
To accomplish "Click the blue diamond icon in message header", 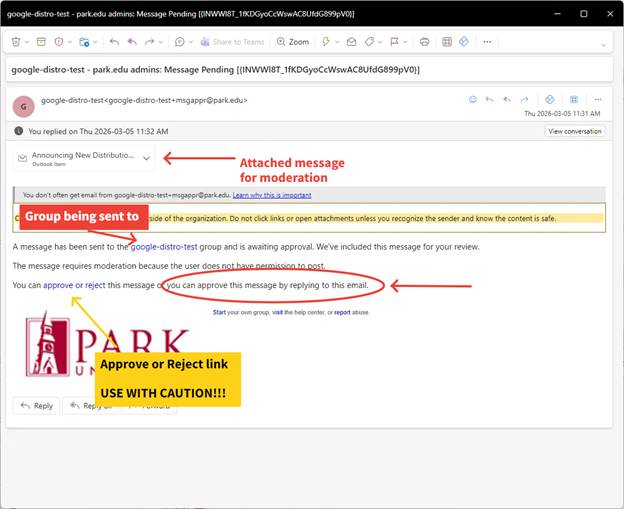I will click(x=550, y=99).
